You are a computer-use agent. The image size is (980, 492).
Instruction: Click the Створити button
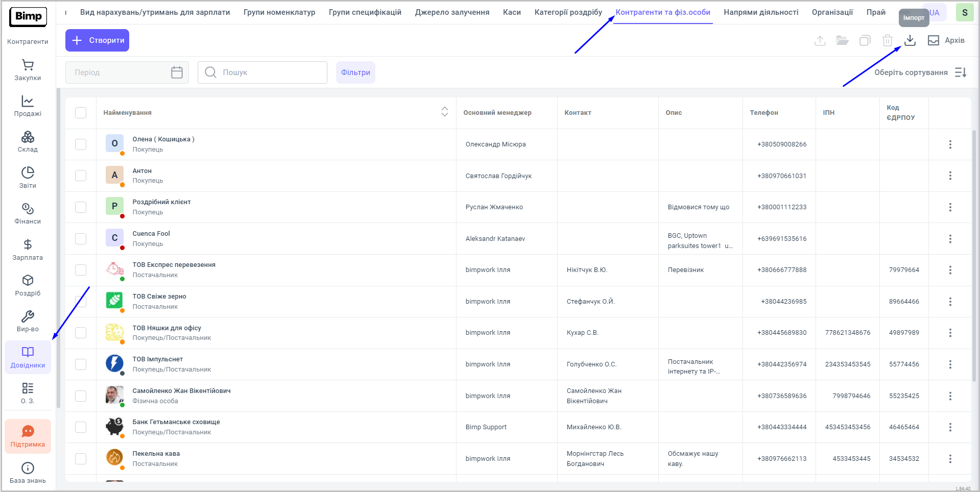(x=97, y=40)
